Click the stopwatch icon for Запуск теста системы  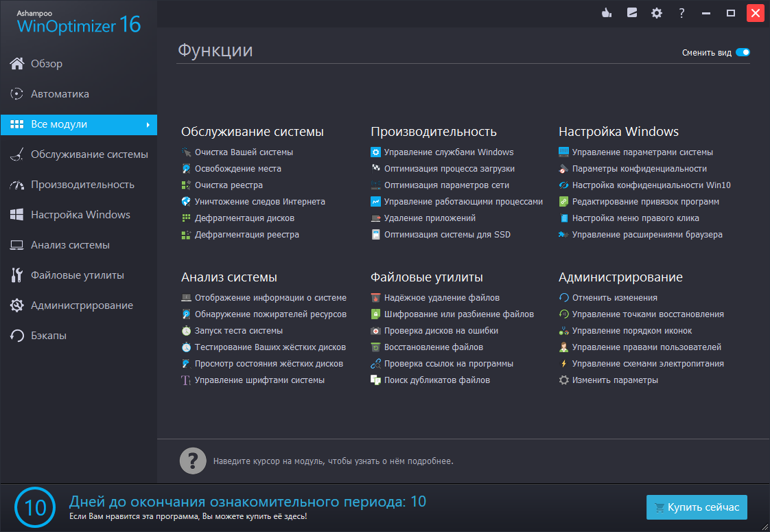(186, 331)
